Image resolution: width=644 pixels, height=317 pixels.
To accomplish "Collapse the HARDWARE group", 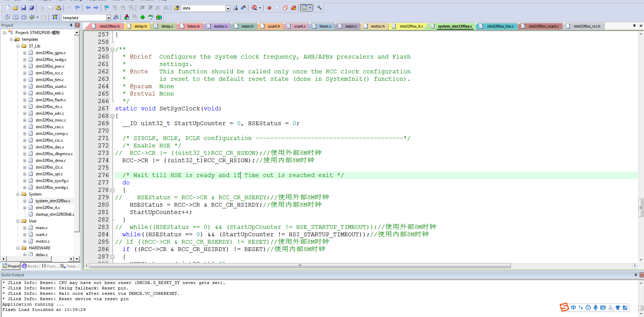I will [x=18, y=248].
